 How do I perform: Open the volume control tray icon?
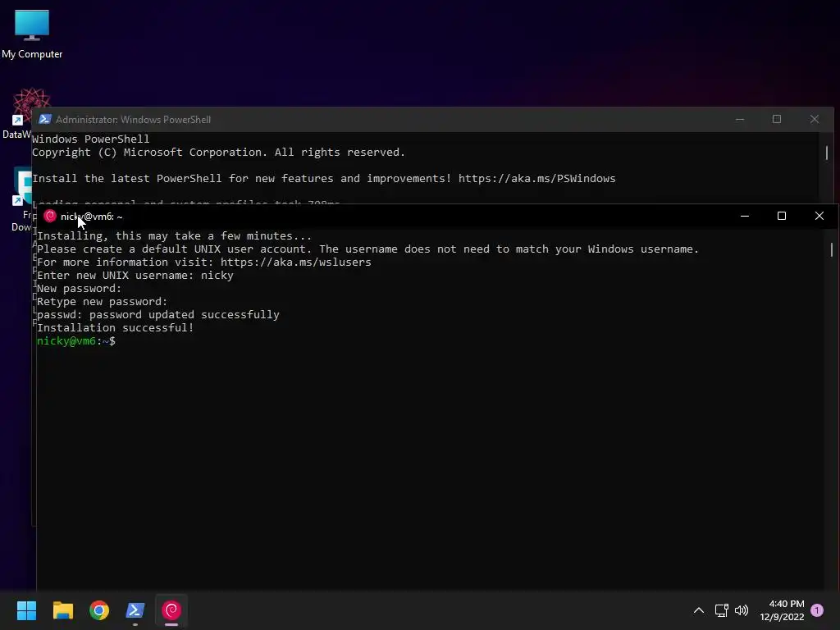click(x=742, y=610)
